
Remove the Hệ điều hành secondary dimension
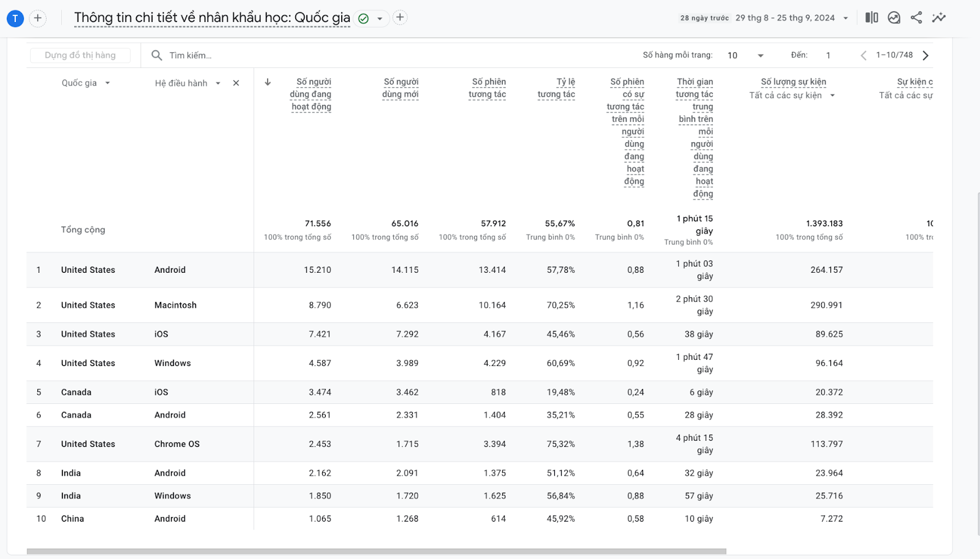[236, 83]
